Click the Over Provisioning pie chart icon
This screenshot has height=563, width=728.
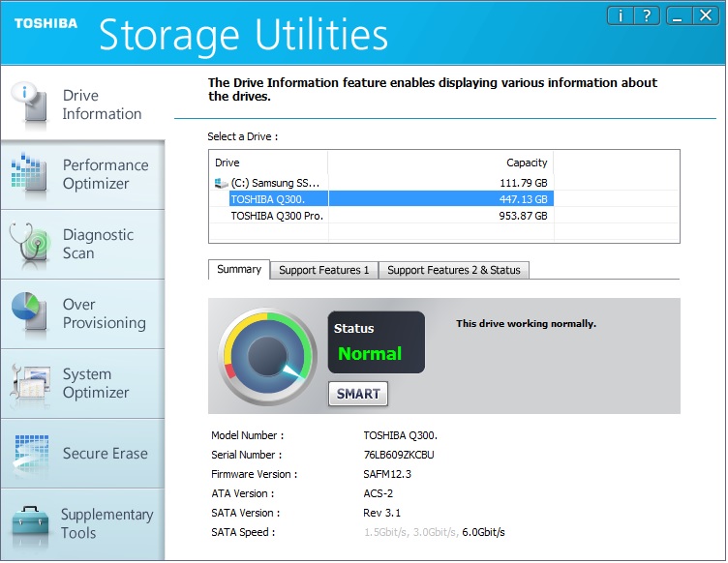[29, 313]
